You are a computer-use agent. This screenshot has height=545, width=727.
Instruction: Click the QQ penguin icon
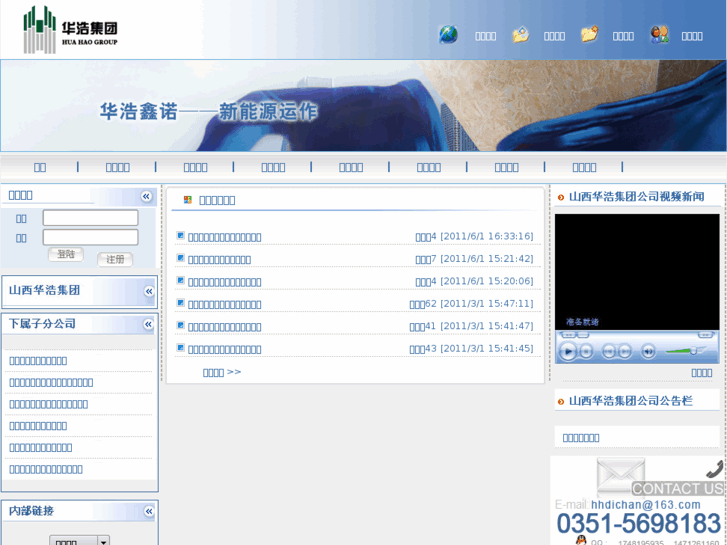pos(580,540)
